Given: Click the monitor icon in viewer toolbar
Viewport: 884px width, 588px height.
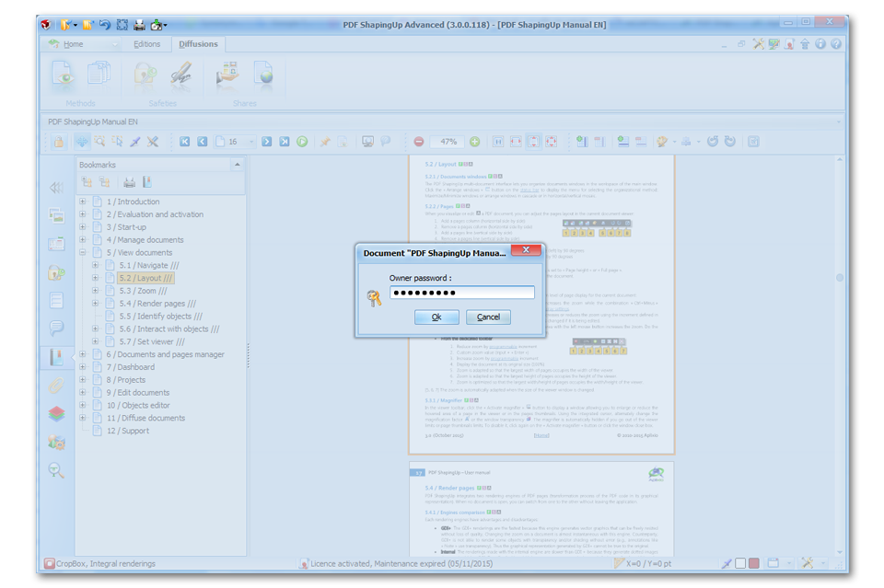Looking at the screenshot, I should click(367, 142).
